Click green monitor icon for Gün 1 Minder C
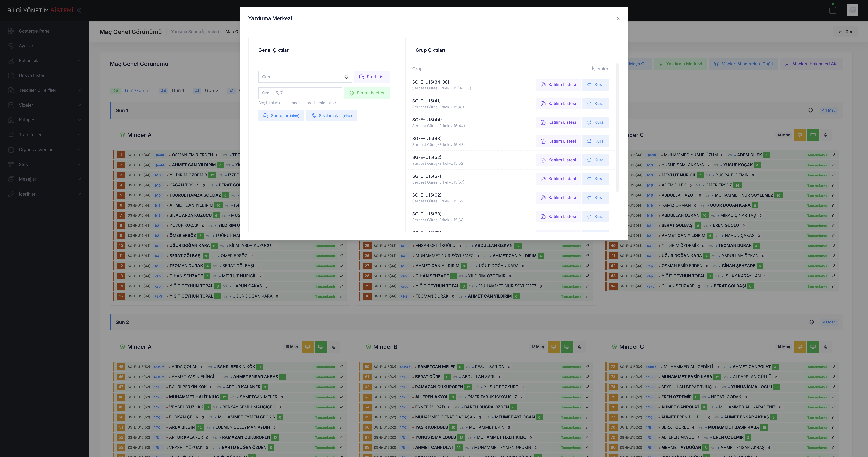The width and height of the screenshot is (868, 457). 813,135
